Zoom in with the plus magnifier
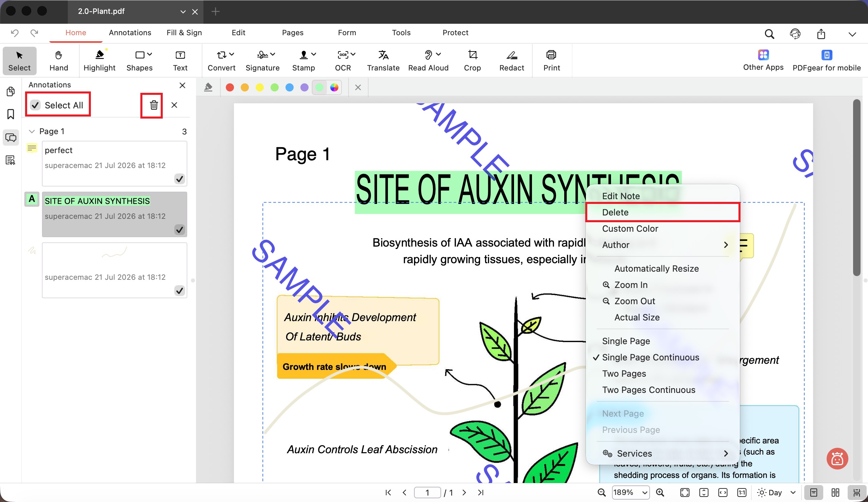Viewport: 868px width, 502px height. (660, 493)
